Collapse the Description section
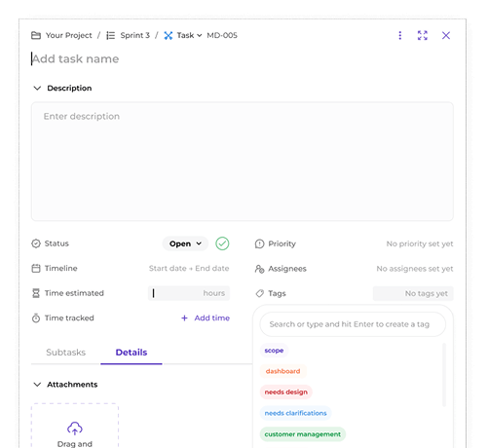488x448 pixels. tap(37, 88)
